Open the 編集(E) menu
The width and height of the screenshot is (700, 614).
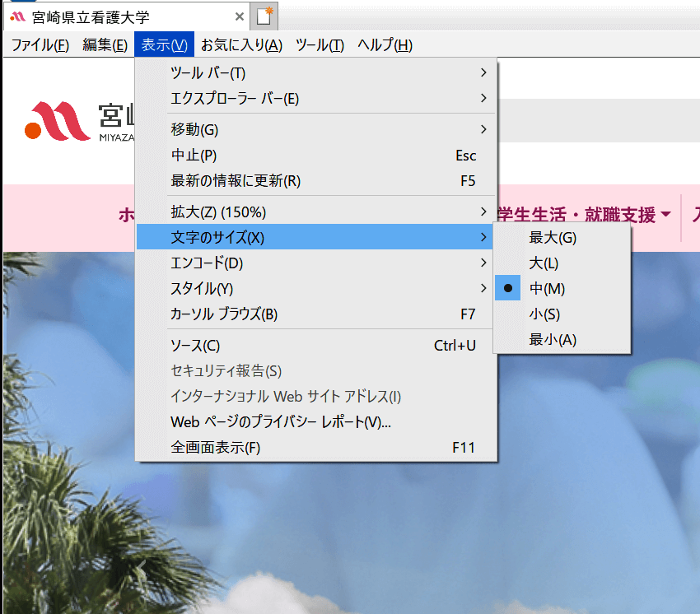[x=105, y=44]
